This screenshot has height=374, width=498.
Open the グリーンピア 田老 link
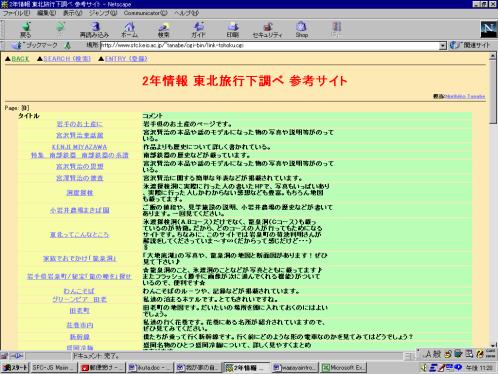79,299
